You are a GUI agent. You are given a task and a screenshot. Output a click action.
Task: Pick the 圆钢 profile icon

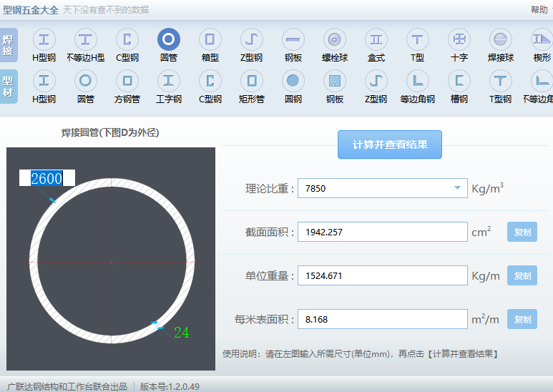coord(293,81)
